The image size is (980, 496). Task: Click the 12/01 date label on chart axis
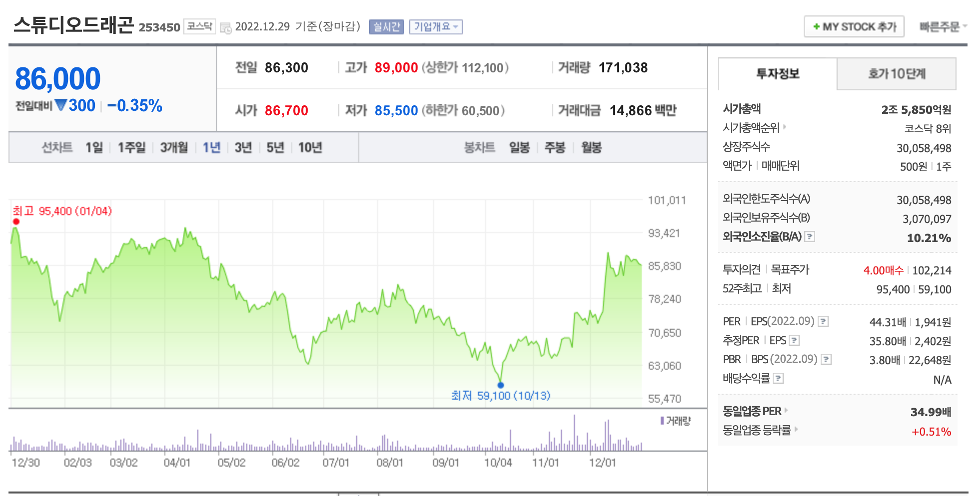pyautogui.click(x=602, y=463)
